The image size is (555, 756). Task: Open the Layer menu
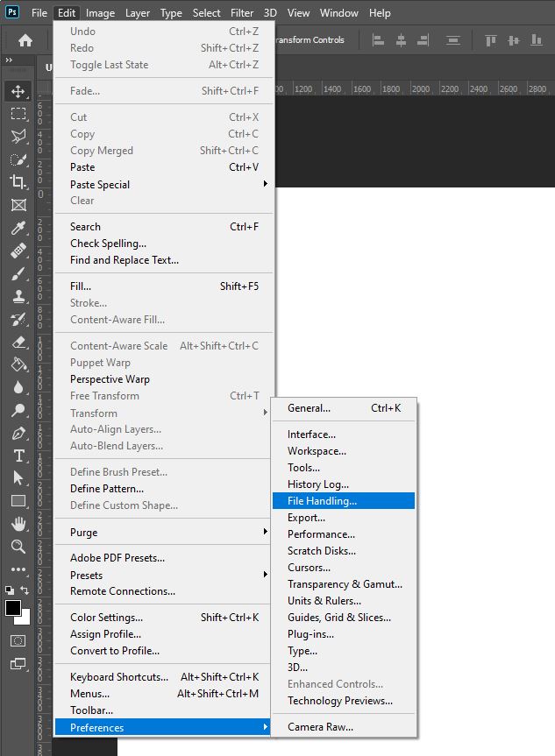coord(137,13)
